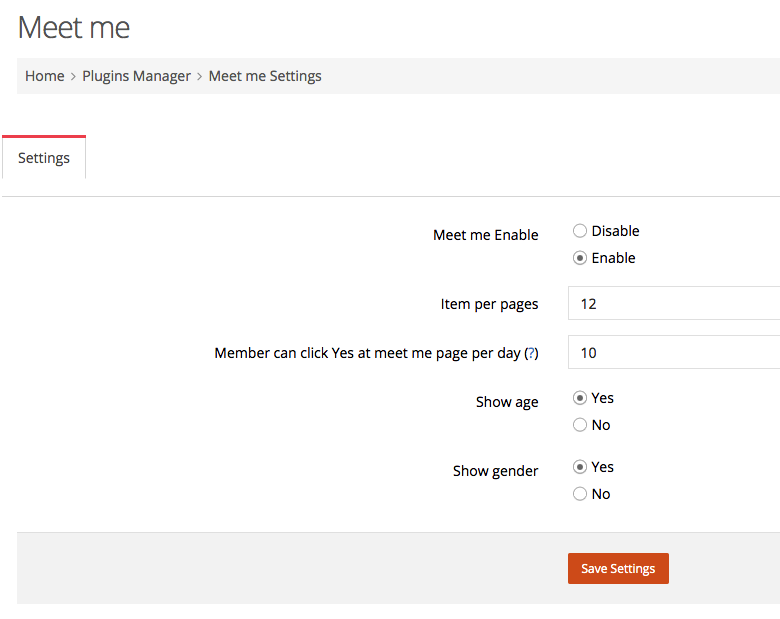The width and height of the screenshot is (780, 619).
Task: Click the Item per pages label
Action: point(489,304)
